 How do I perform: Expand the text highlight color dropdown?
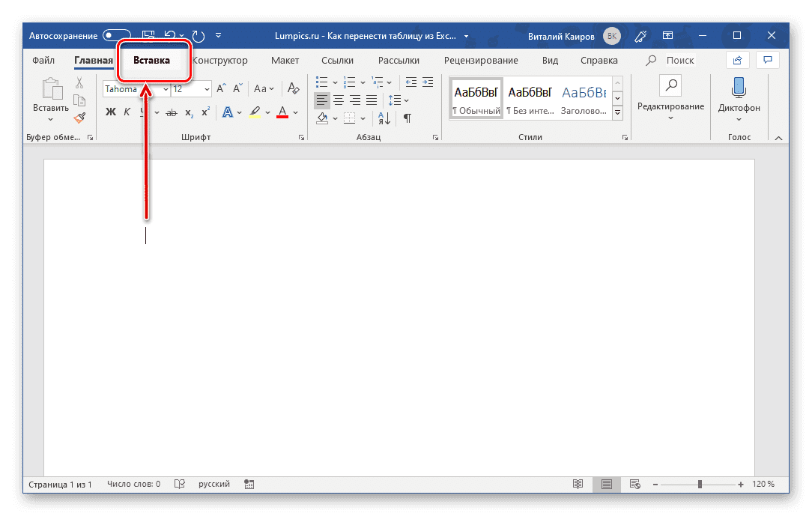(267, 112)
